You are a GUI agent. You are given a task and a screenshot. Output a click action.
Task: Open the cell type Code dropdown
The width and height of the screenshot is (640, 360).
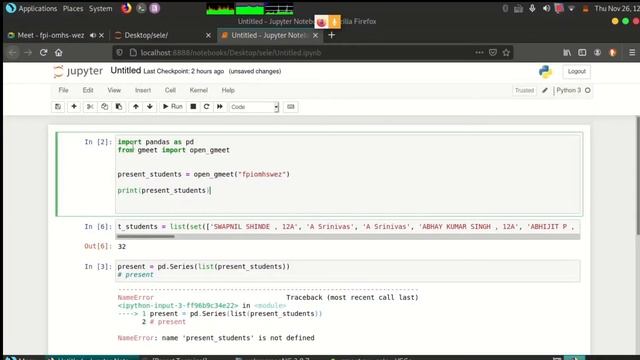pyautogui.click(x=253, y=107)
